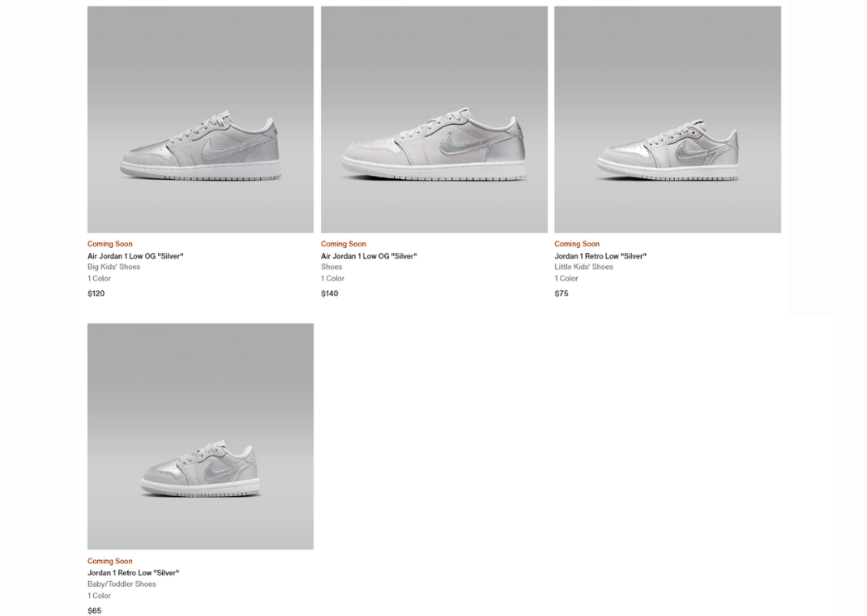The height and width of the screenshot is (616, 867).
Task: Click the Jordan 1 Retro Low "Silver" Little Kids title
Action: [x=600, y=256]
